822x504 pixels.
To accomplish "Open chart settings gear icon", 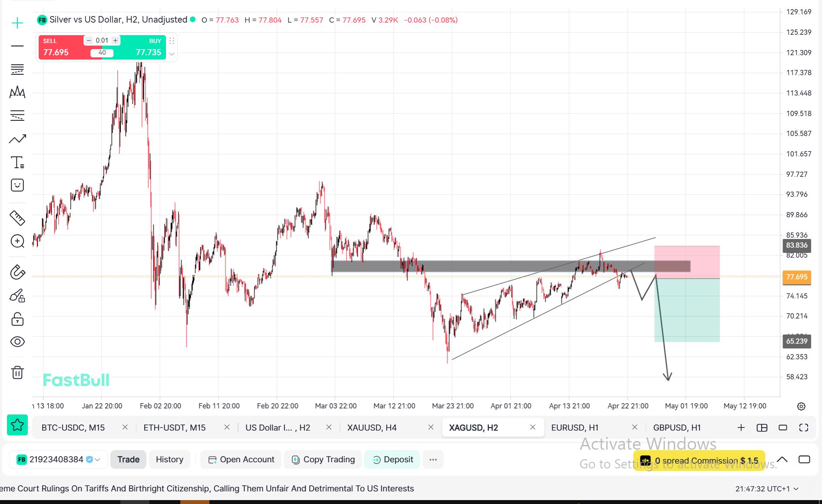I will [x=801, y=406].
